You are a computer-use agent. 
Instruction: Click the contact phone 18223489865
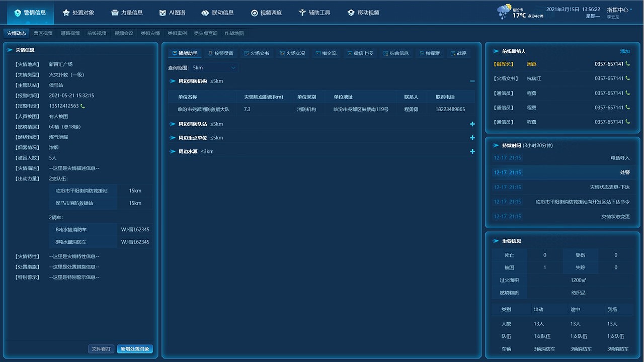(450, 109)
